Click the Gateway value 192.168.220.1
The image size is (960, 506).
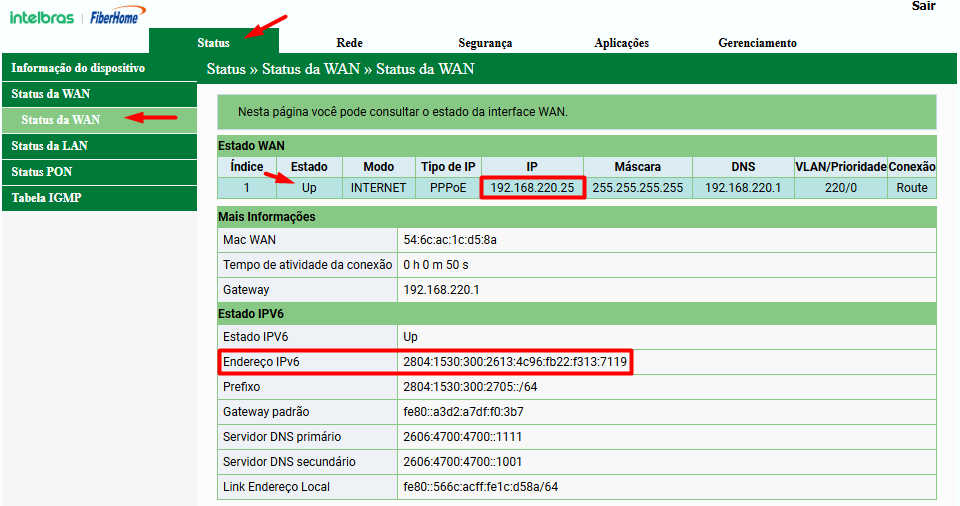coord(441,290)
